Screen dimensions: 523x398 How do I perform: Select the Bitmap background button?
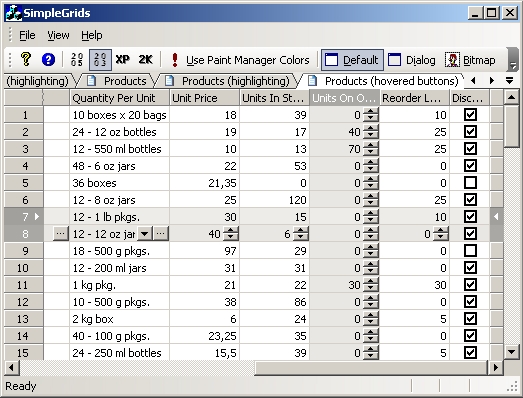(x=470, y=60)
